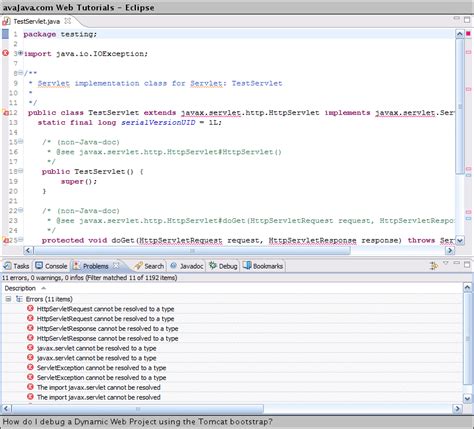Click the 'Errors (11 items)' row label
Image resolution: width=474 pixels, height=429 pixels.
[x=49, y=299]
